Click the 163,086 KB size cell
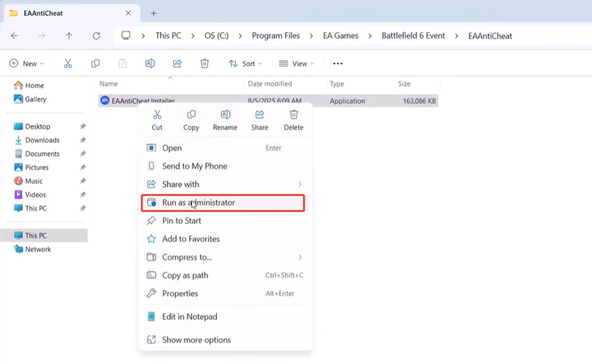Viewport: 592px width, 364px height. (420, 101)
